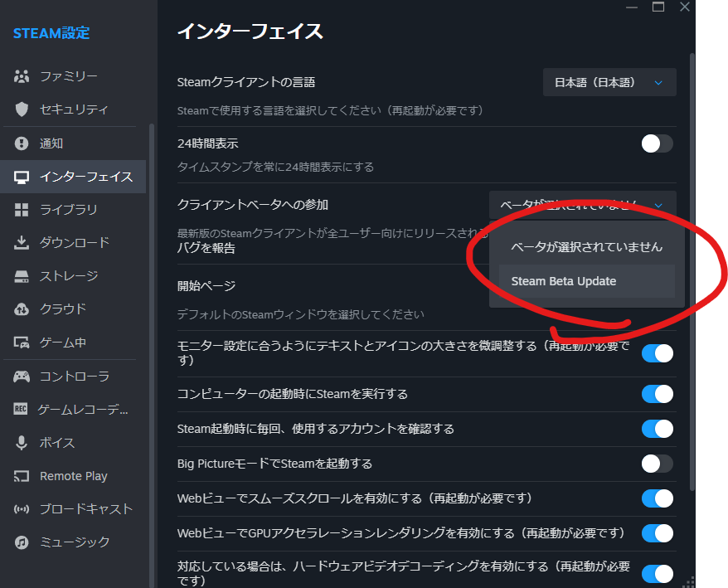Select ベータが選択されていません option
The width and height of the screenshot is (728, 588).
point(587,247)
